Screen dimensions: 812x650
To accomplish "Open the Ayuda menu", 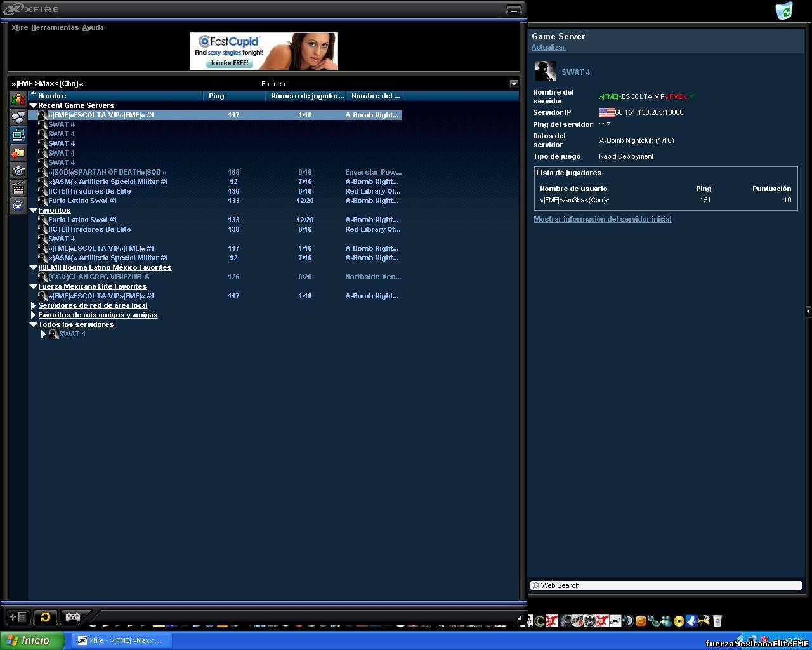I will [x=93, y=27].
